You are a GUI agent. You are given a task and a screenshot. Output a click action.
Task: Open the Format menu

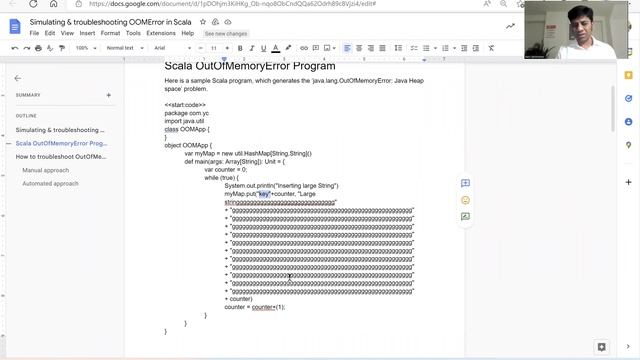pyautogui.click(x=110, y=33)
